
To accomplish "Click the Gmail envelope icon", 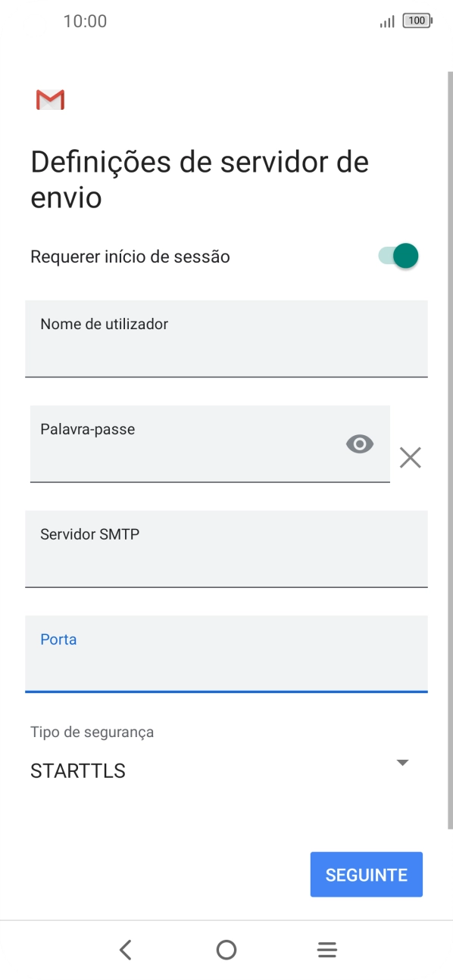I will 49,99.
